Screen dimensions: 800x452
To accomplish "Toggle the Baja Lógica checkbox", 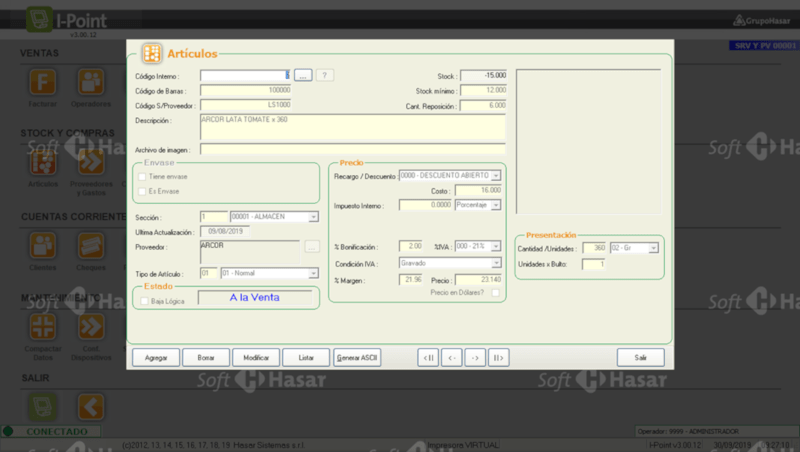I will coord(144,300).
